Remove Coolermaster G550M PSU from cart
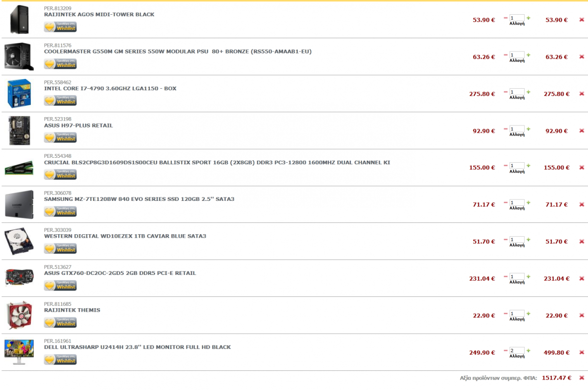Image resolution: width=588 pixels, height=390 pixels. coord(582,57)
